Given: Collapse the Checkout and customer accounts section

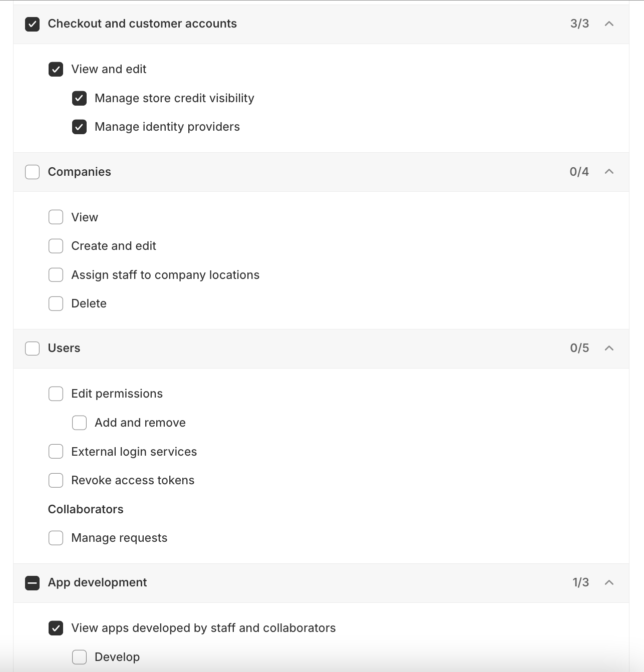Looking at the screenshot, I should pos(609,24).
